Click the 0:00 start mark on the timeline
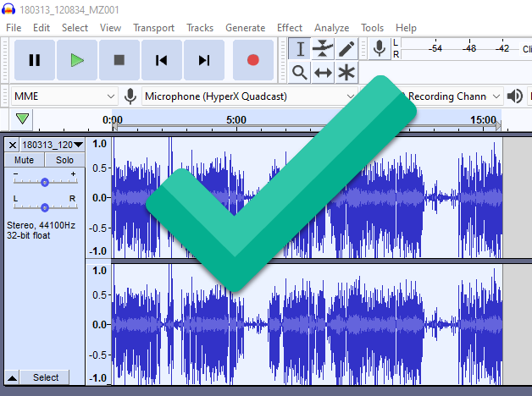Image resolution: width=532 pixels, height=396 pixels. (113, 120)
